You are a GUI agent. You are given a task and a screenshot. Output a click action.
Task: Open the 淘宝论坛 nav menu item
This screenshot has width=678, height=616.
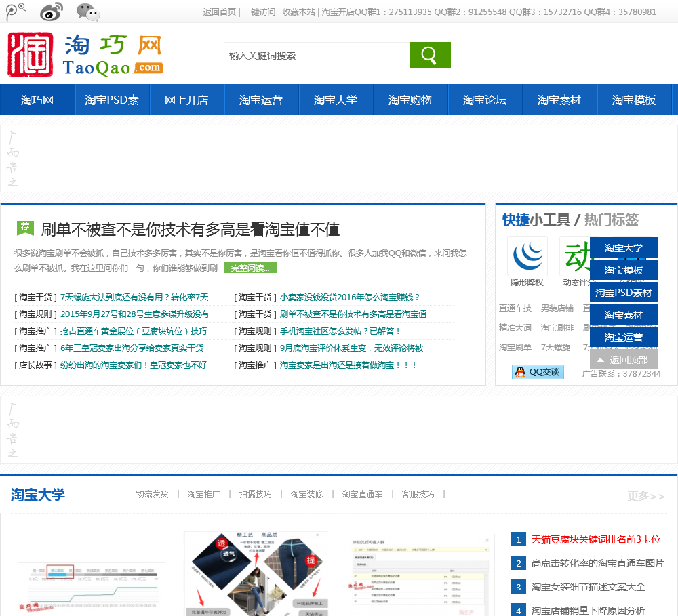pos(485,100)
